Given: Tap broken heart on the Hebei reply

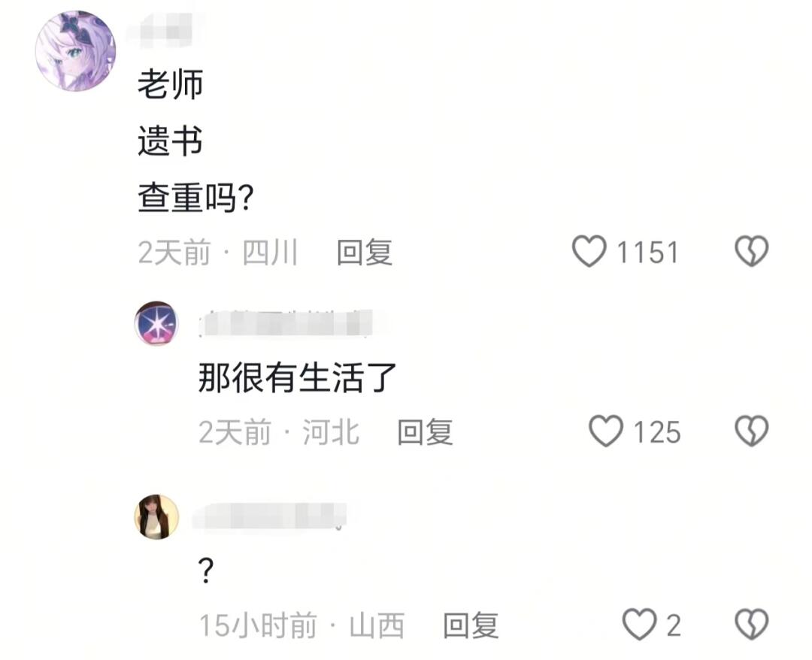Looking at the screenshot, I should (751, 431).
